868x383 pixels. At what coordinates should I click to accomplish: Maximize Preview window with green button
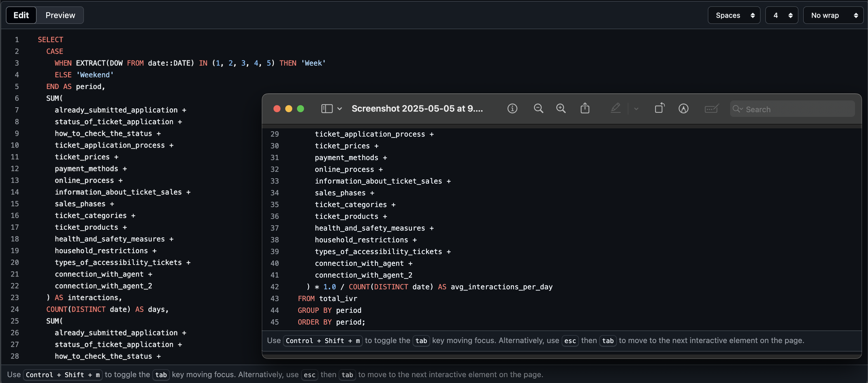pos(301,109)
